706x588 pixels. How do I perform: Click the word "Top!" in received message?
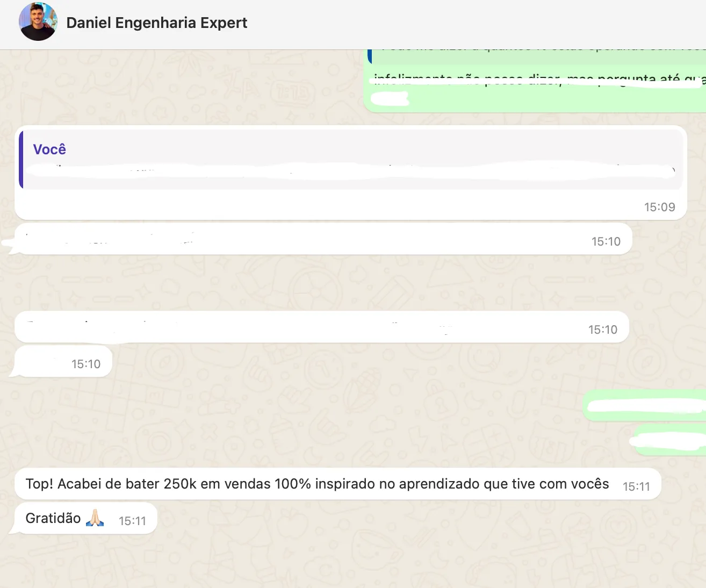tap(39, 484)
